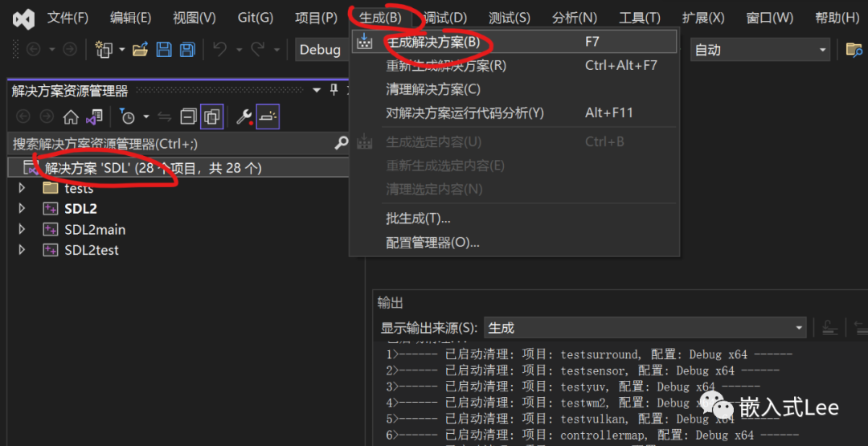Click the find in files icon at toolbar right
The height and width of the screenshot is (446, 868).
854,50
